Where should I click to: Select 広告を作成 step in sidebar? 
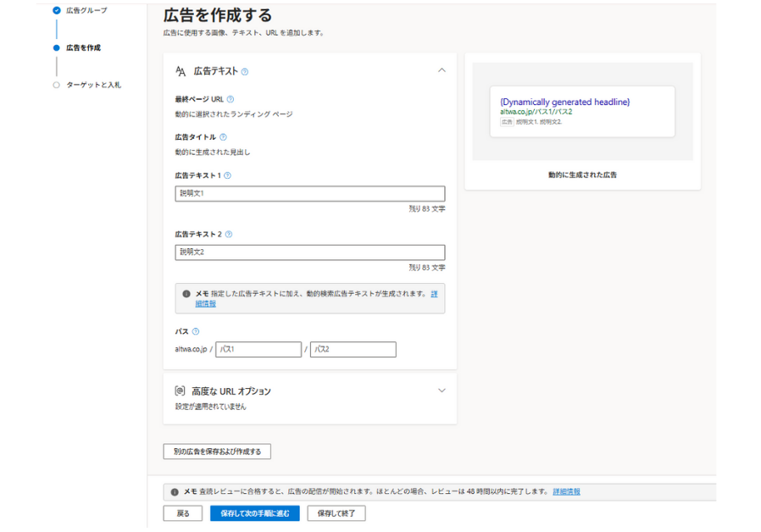click(83, 48)
